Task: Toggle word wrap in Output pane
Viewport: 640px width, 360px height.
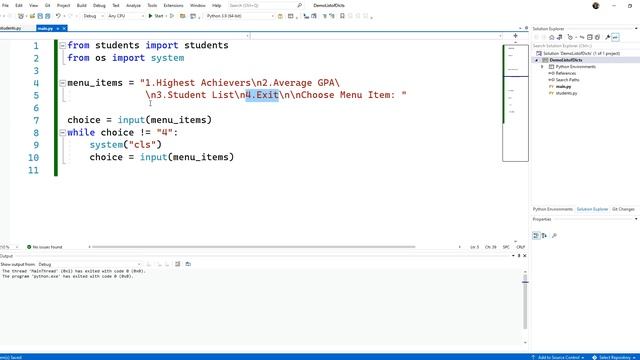Action: (188, 264)
